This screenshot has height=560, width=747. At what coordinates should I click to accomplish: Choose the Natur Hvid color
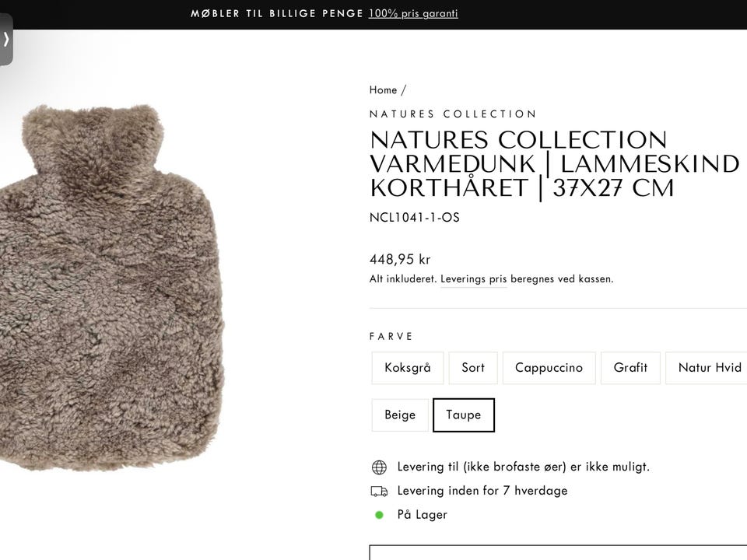click(709, 368)
